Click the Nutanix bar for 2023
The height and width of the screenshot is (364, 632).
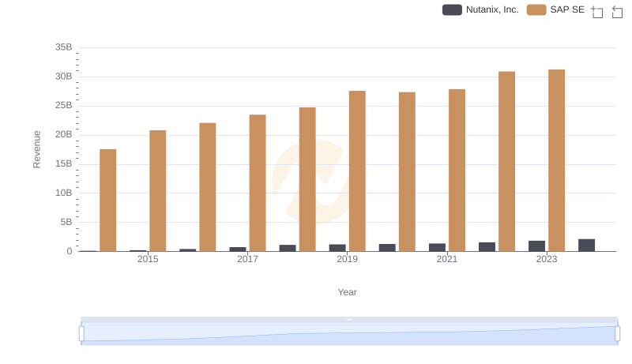[537, 246]
